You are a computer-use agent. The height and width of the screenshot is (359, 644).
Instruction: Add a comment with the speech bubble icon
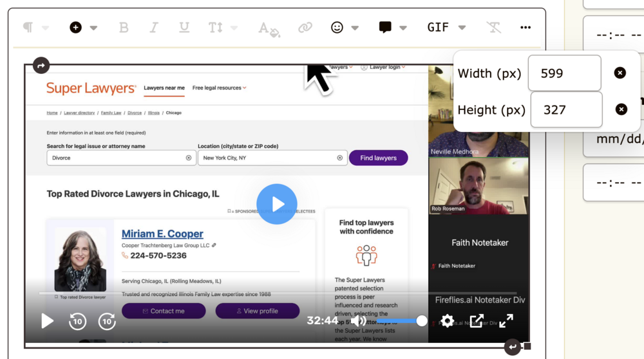pyautogui.click(x=385, y=28)
